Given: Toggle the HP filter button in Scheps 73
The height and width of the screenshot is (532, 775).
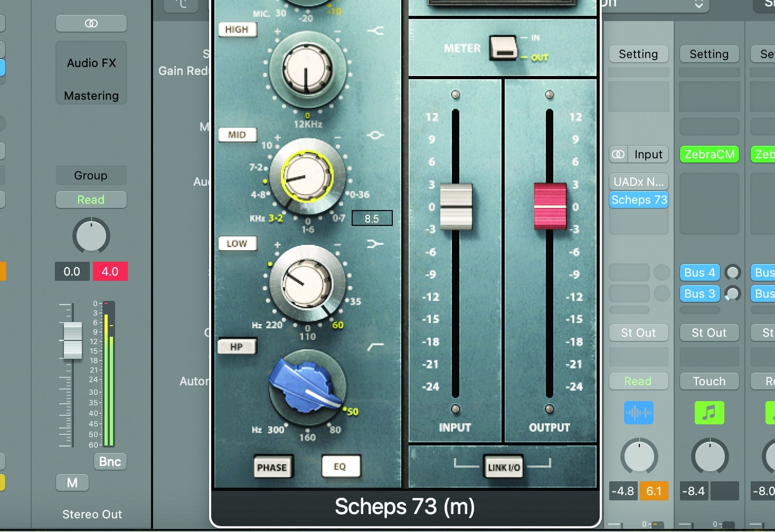Looking at the screenshot, I should [237, 347].
